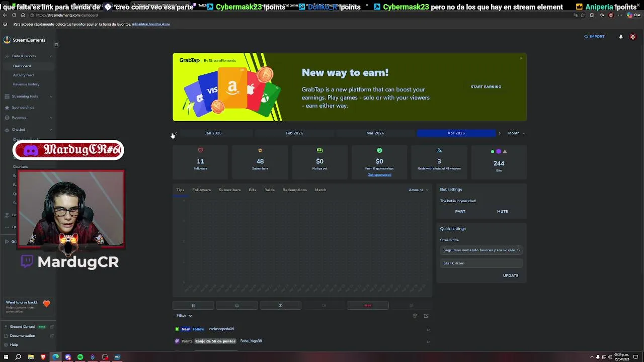This screenshot has height=362, width=644.
Task: Pause the activity feed alerts
Action: click(x=193, y=305)
